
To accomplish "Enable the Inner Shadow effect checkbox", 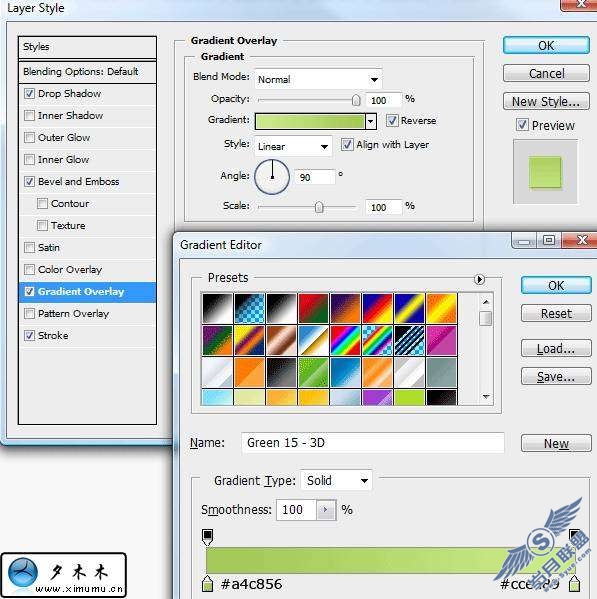I will [29, 115].
